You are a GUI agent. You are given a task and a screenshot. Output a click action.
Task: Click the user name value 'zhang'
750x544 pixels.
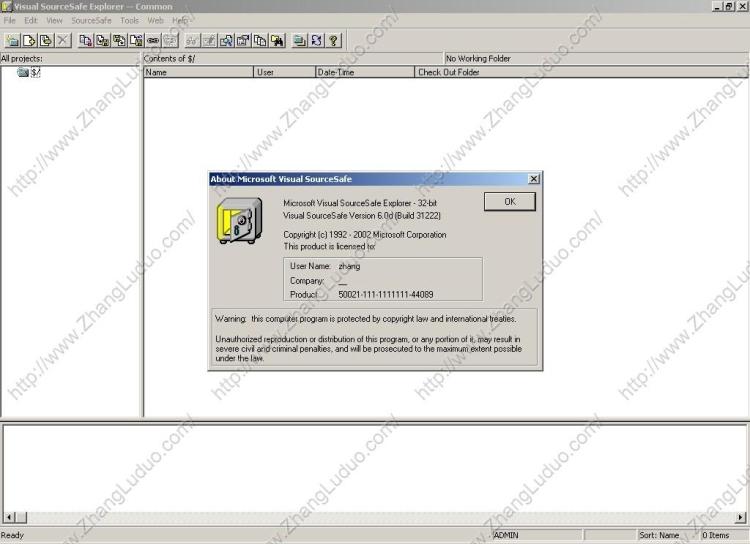coord(349,266)
